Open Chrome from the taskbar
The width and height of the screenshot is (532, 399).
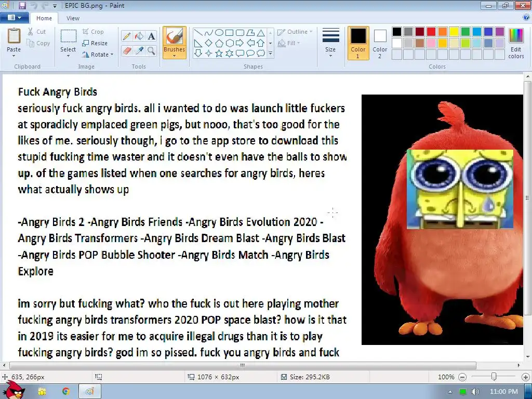[x=66, y=392]
